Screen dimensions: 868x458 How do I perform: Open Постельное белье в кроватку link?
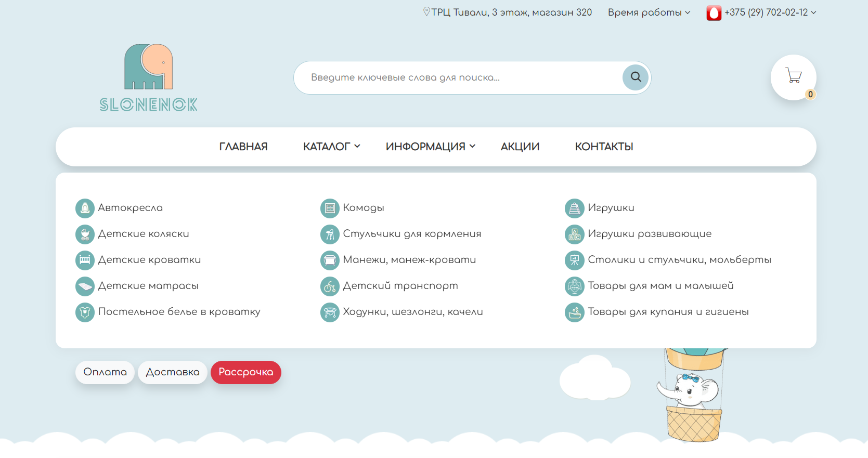179,312
